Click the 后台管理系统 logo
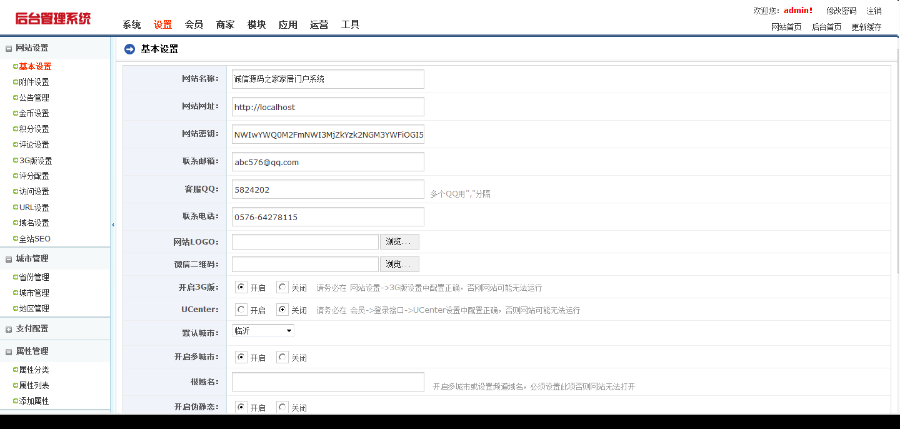900x429 pixels. 53,18
